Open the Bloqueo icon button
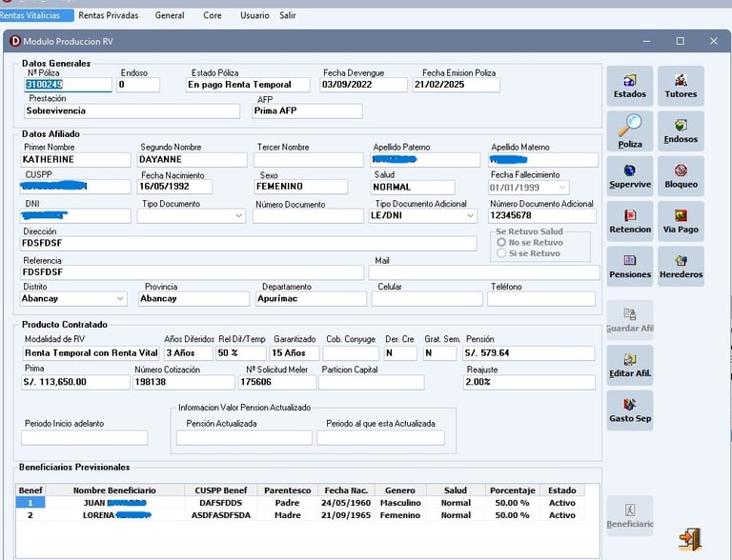Viewport: 732px width, 560px height. [x=681, y=176]
